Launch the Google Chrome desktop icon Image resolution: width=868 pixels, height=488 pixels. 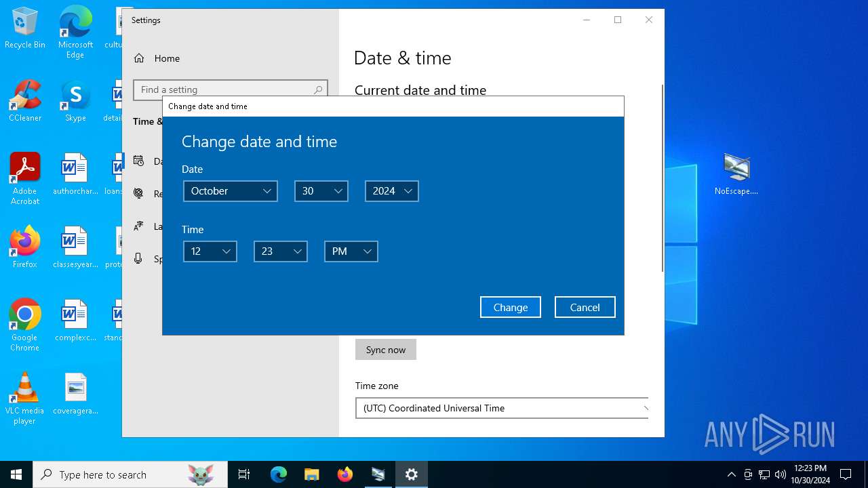click(25, 325)
